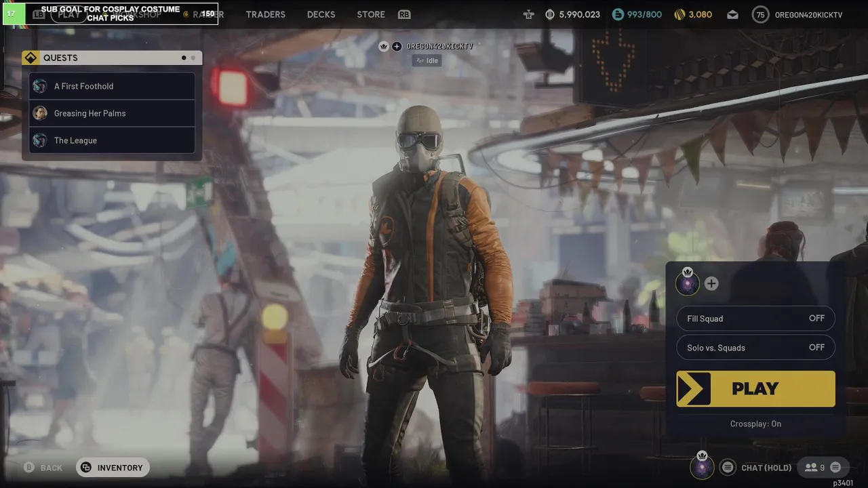
Task: Open the OREGON420KICKTV profile name in top bar
Action: point(808,15)
